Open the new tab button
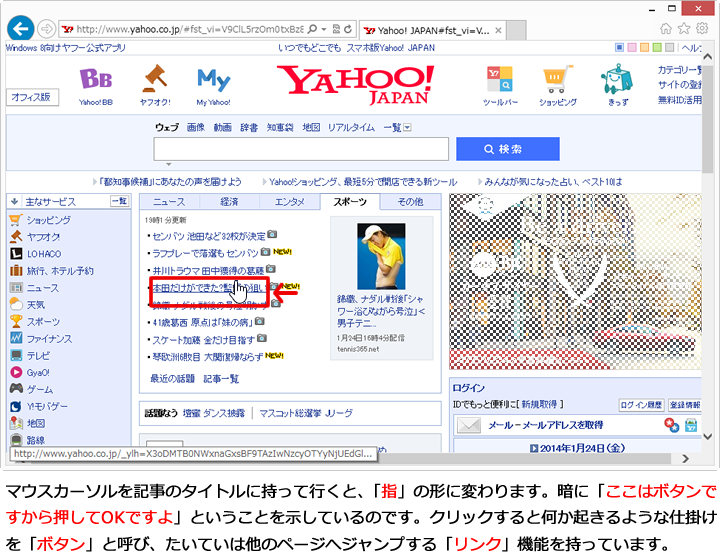This screenshot has height=559, width=720. (517, 30)
